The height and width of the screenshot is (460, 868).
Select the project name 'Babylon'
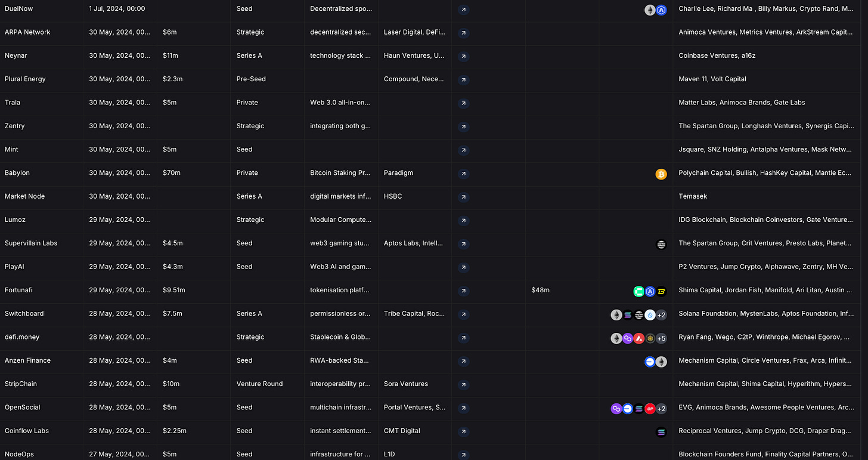click(x=17, y=173)
